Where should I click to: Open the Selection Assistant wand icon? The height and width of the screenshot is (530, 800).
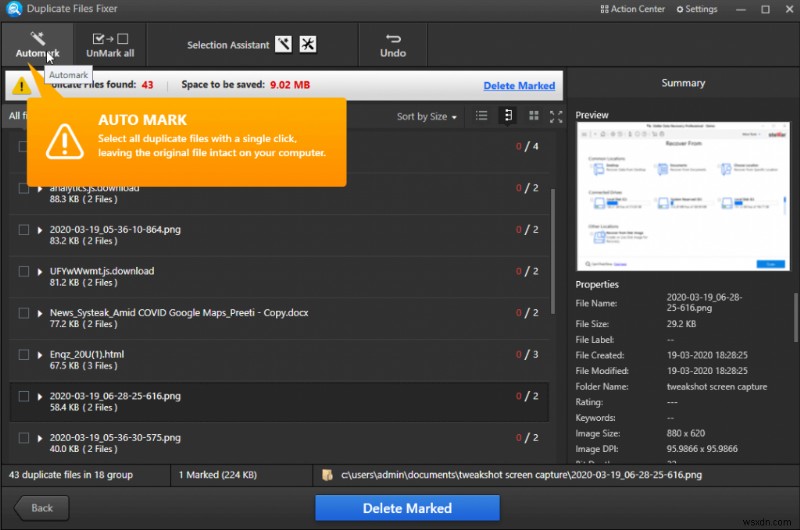click(283, 44)
